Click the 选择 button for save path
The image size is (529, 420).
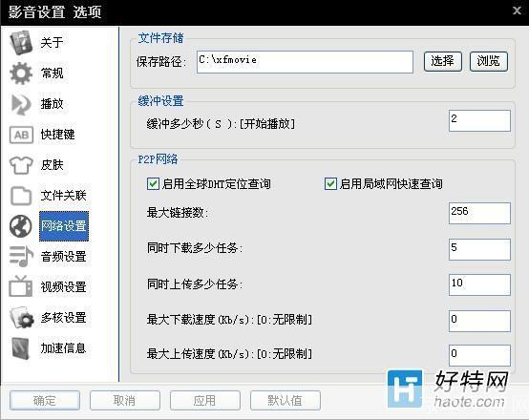(443, 61)
